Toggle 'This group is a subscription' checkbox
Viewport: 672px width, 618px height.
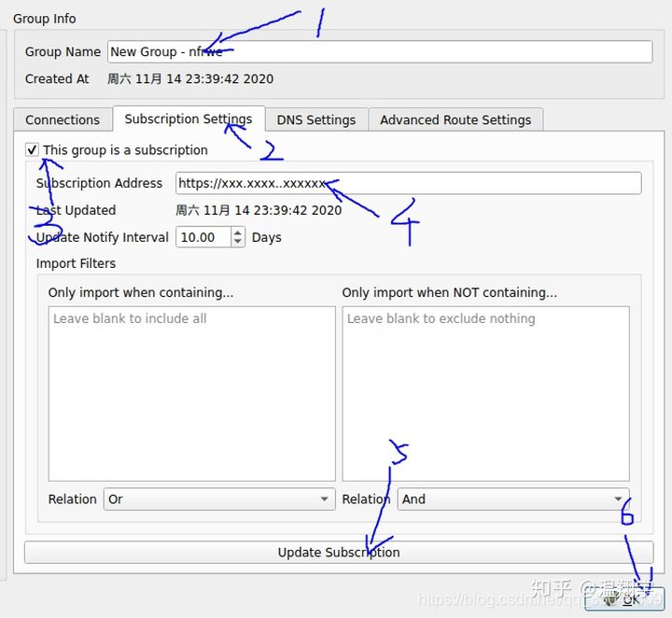pos(32,150)
